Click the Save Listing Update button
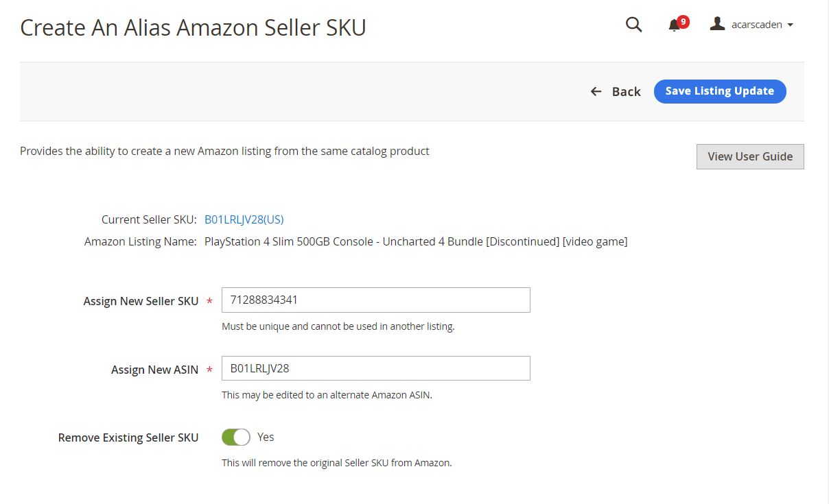 (x=720, y=91)
